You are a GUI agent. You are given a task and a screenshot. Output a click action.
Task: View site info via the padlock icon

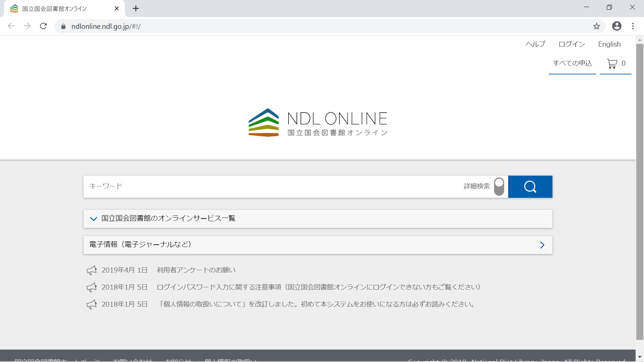coord(63,26)
